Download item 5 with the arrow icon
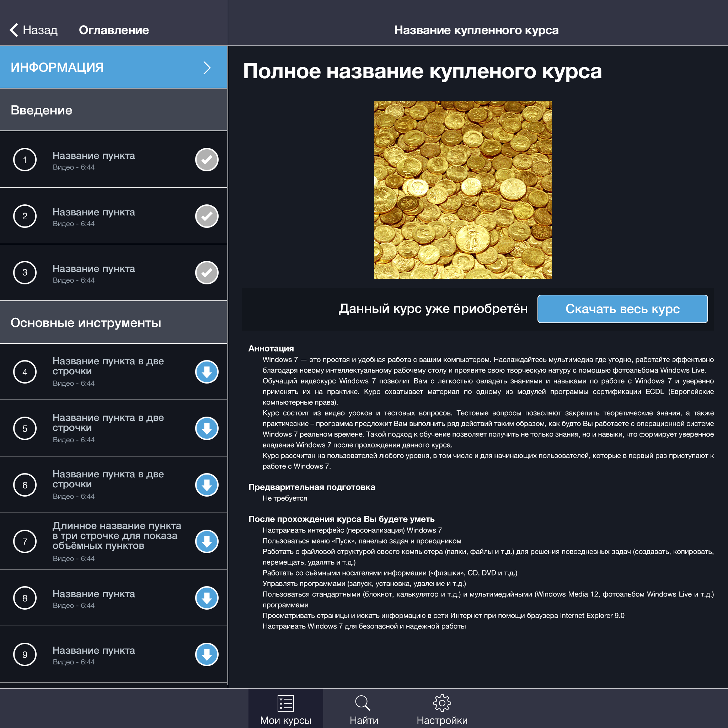The height and width of the screenshot is (728, 728). pos(207,428)
